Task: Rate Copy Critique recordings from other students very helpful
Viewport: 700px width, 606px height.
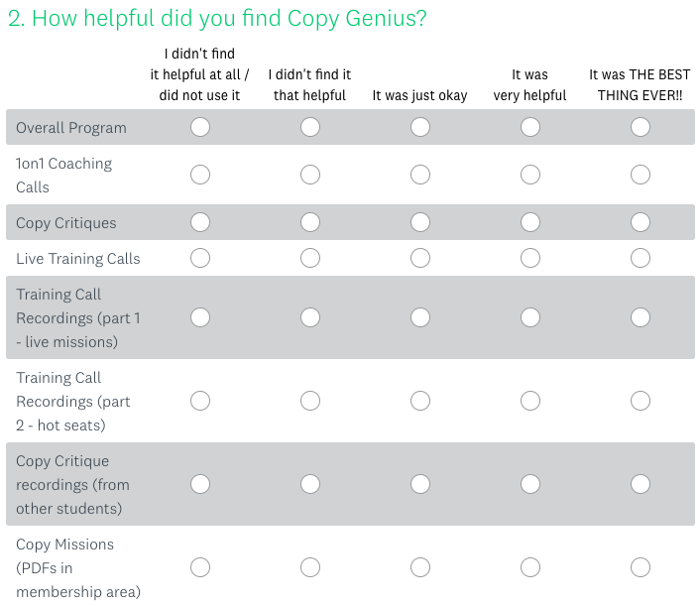Action: [529, 484]
